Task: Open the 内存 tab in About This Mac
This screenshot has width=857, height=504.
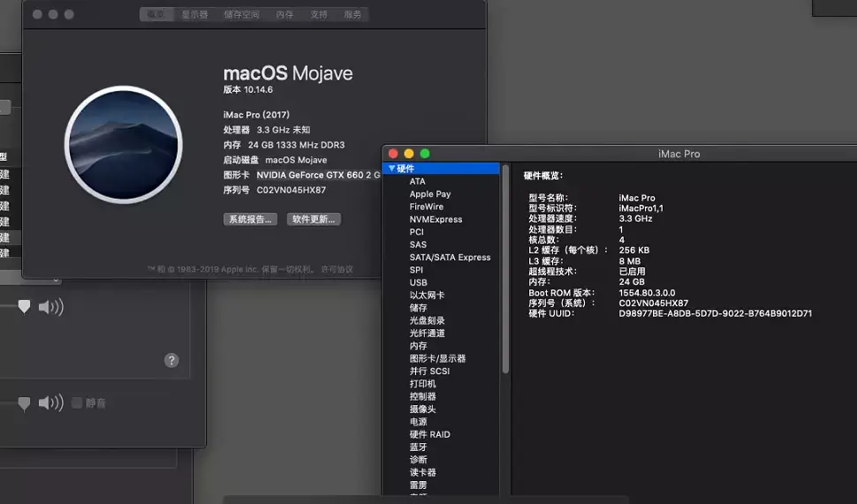Action: pyautogui.click(x=284, y=14)
